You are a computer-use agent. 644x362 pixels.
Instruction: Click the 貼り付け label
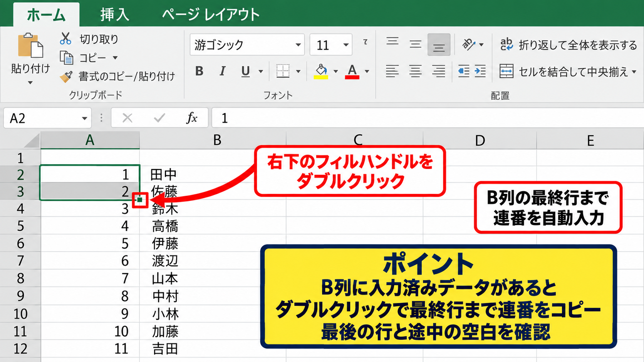pyautogui.click(x=30, y=69)
